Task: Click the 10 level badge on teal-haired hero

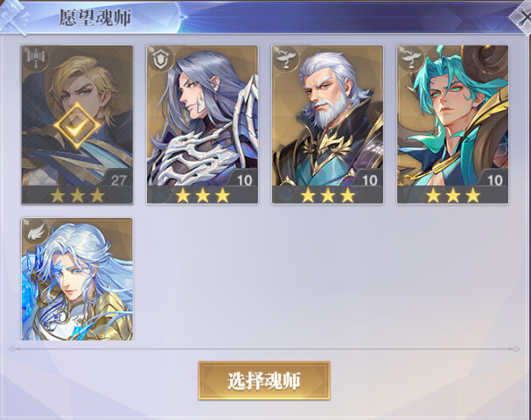Action: point(494,179)
